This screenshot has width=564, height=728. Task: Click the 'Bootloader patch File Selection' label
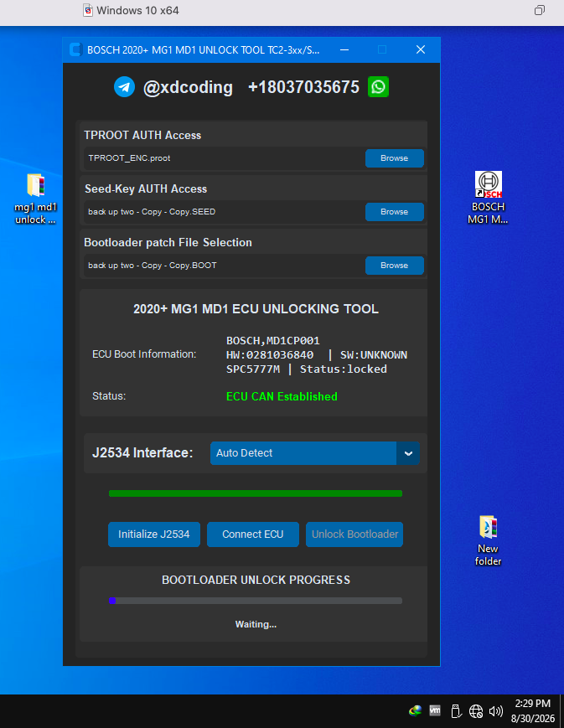click(x=168, y=242)
